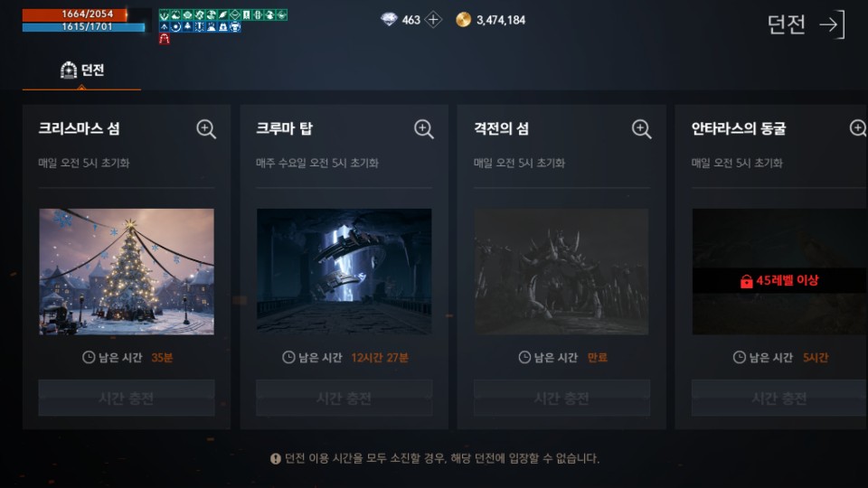Open Cruma Tower (크루마 탑) details magnifier
868x488 pixels.
click(x=423, y=129)
